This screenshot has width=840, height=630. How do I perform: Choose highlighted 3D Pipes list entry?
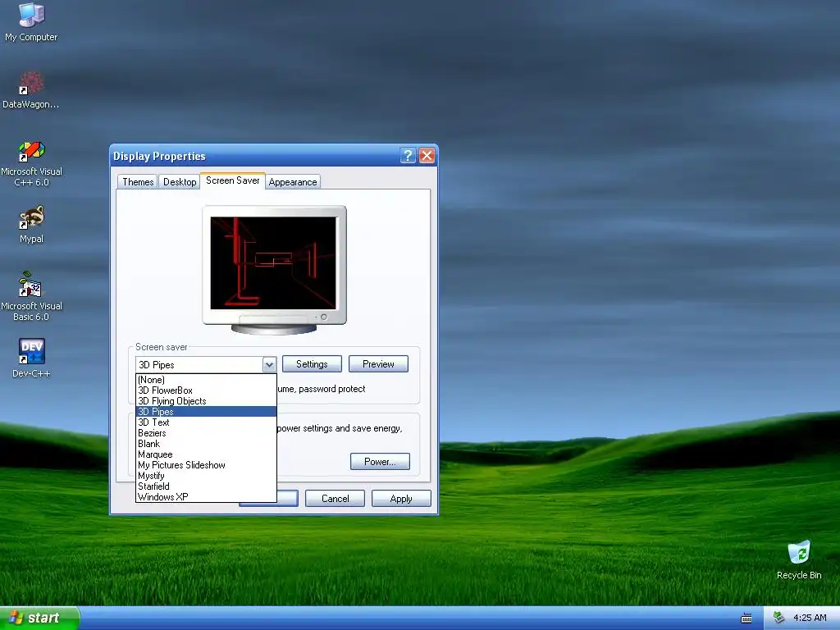[x=206, y=412]
